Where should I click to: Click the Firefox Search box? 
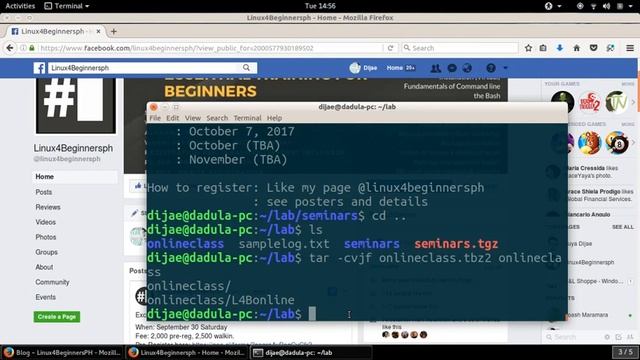click(x=460, y=48)
